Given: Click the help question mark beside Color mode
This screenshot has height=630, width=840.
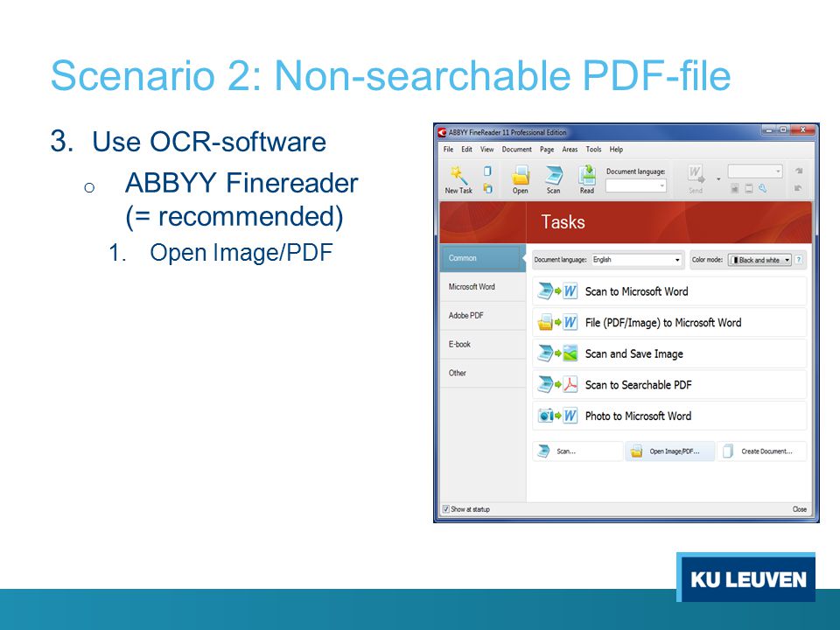Looking at the screenshot, I should coord(799,260).
